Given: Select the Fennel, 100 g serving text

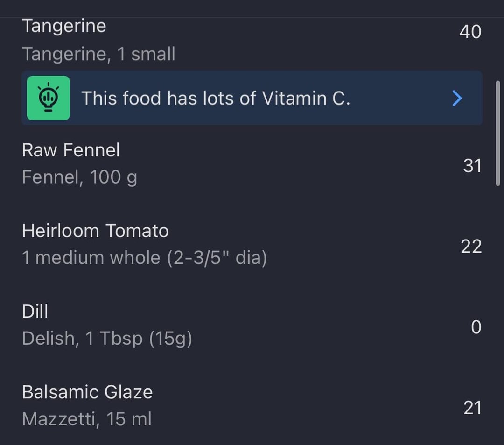Looking at the screenshot, I should point(80,177).
